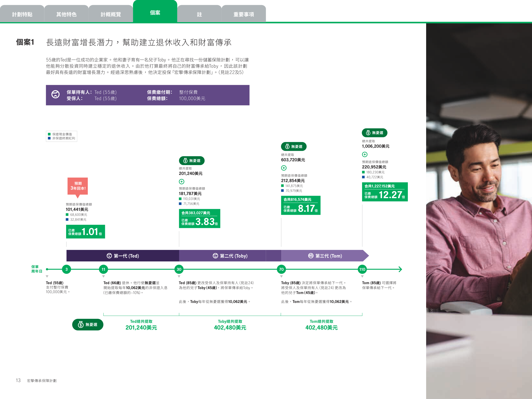The width and height of the screenshot is (532, 399).
Task: Click the 第三代 (Tom) glasses face icon
Action: click(x=311, y=256)
